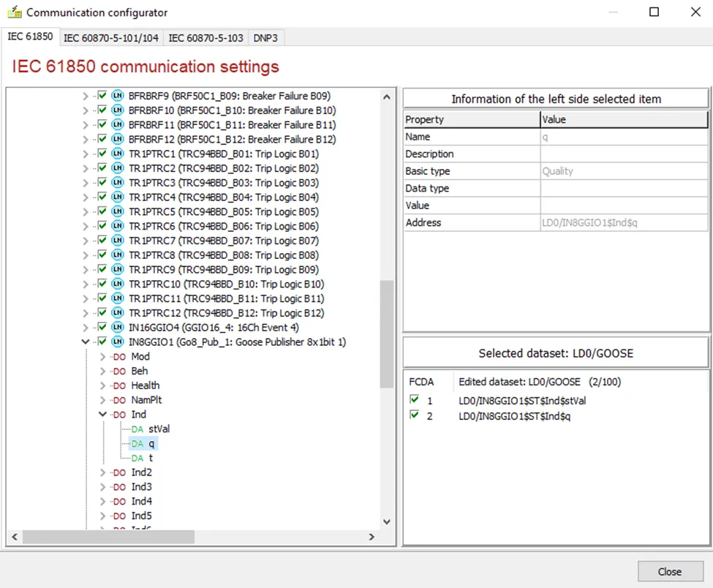Select the LN icon of IN8GGIO1
This screenshot has height=588, width=713.
pos(118,342)
